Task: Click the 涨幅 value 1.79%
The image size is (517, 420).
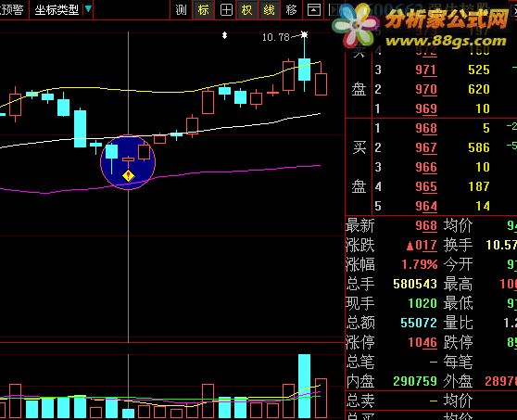Action: [420, 264]
